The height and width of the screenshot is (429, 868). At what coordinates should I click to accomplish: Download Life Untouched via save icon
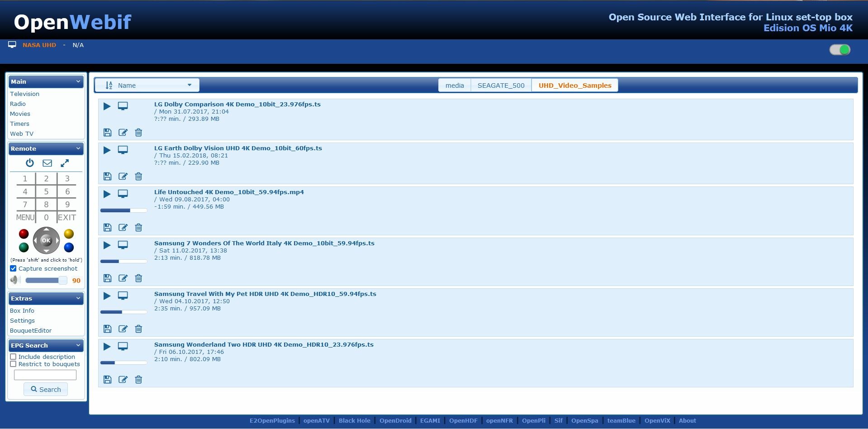pos(107,228)
